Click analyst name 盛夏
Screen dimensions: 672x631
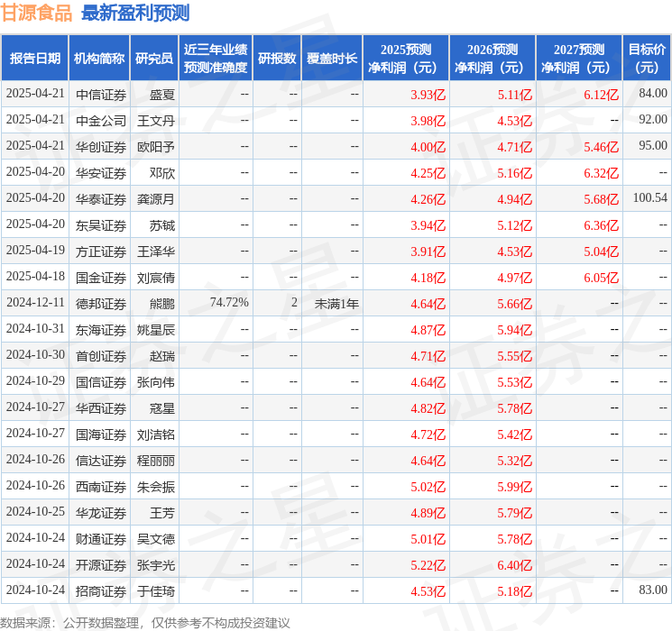coord(162,95)
